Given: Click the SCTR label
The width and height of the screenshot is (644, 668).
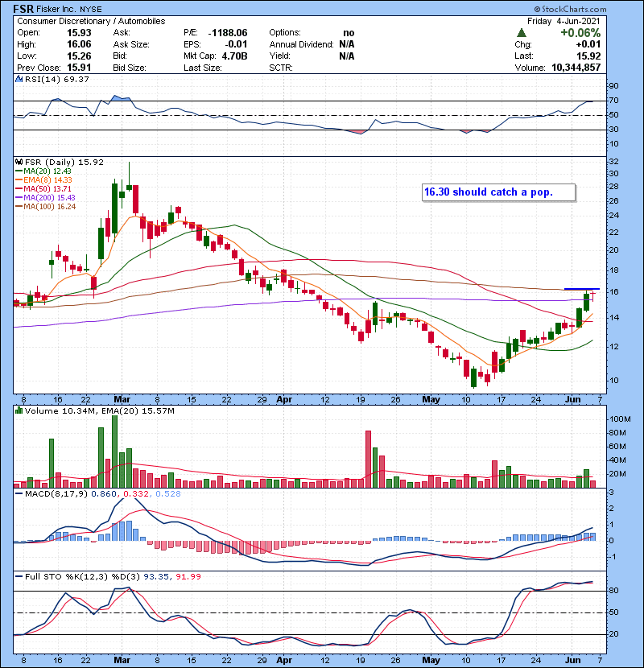Looking at the screenshot, I should pos(281,68).
